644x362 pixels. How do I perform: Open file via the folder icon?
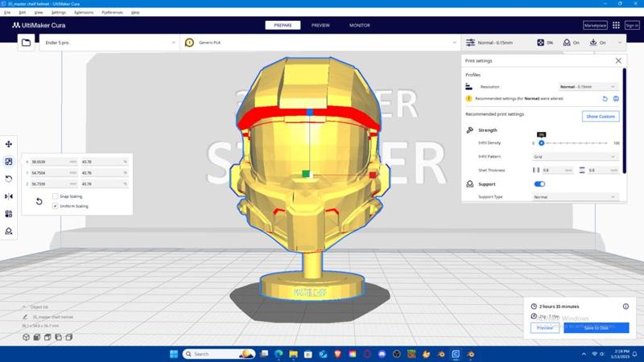coord(26,43)
